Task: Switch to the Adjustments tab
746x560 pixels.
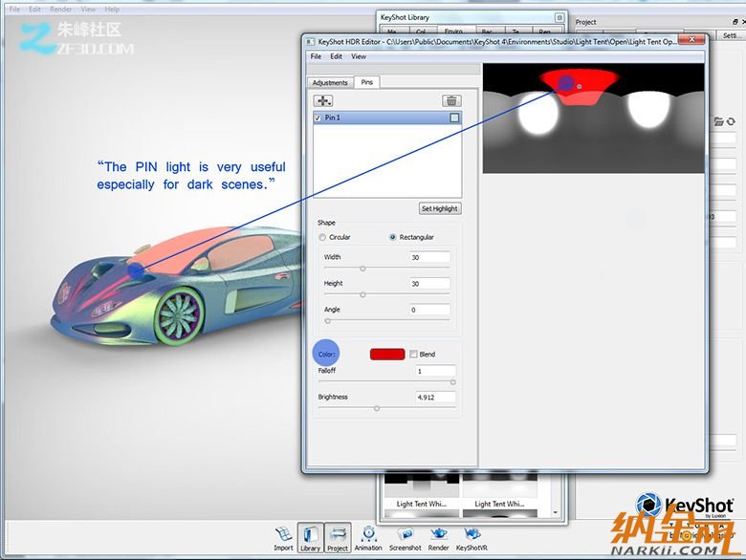Action: click(330, 83)
